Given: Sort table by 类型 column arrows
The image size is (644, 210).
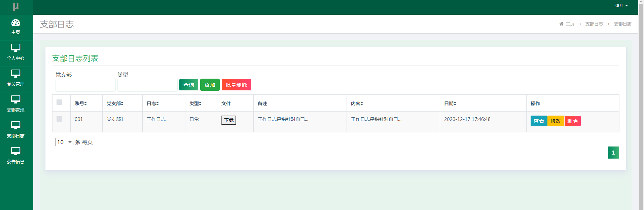Looking at the screenshot, I should pyautogui.click(x=200, y=103).
